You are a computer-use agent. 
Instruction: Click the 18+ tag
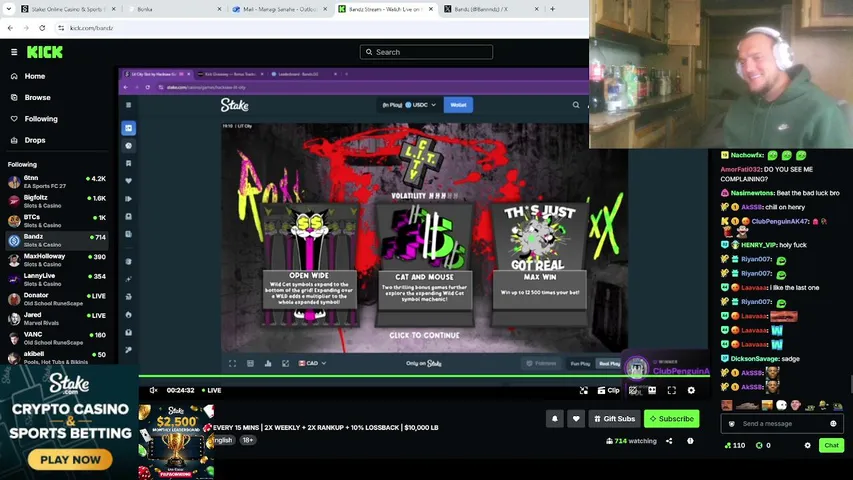248,440
